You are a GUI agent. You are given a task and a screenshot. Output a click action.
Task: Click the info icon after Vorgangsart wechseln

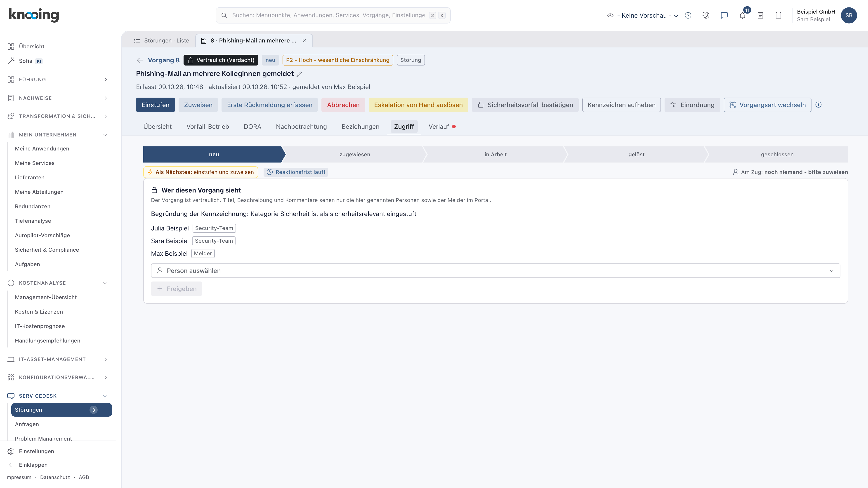click(x=818, y=105)
